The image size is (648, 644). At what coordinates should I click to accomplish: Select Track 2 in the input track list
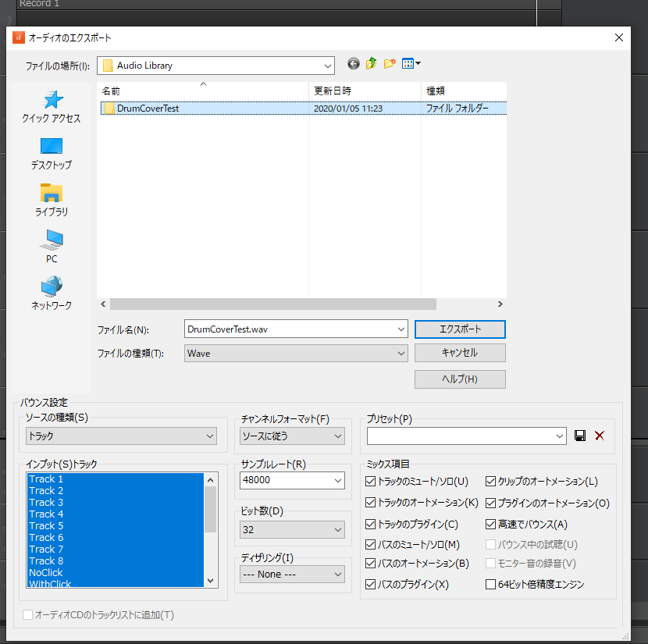(x=116, y=491)
